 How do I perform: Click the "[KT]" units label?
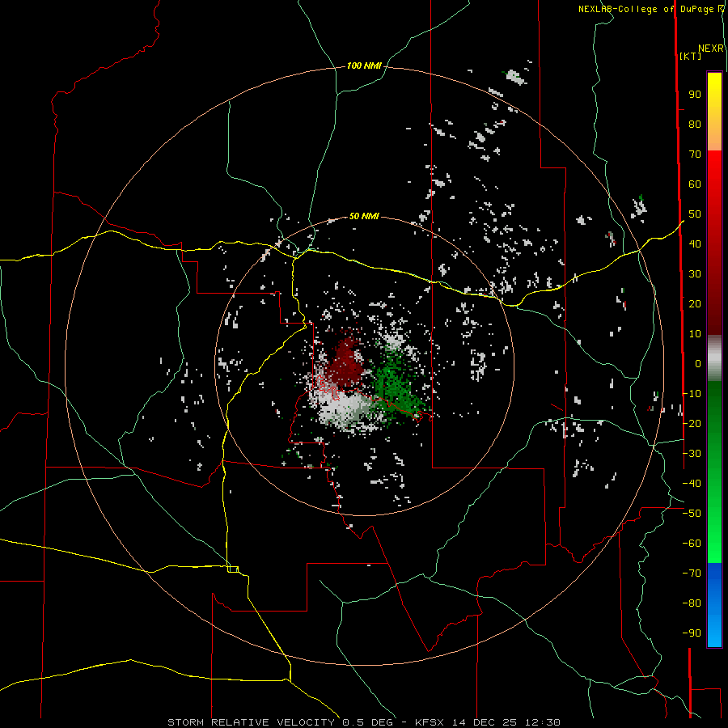tap(690, 56)
